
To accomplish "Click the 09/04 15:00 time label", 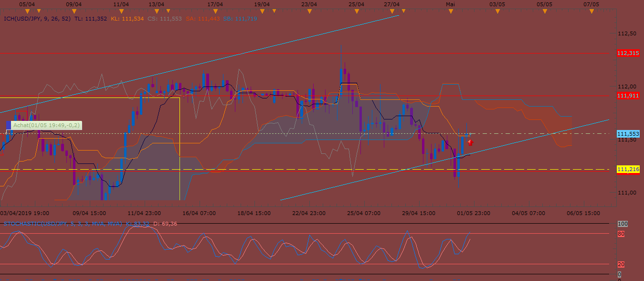I will tap(88, 213).
